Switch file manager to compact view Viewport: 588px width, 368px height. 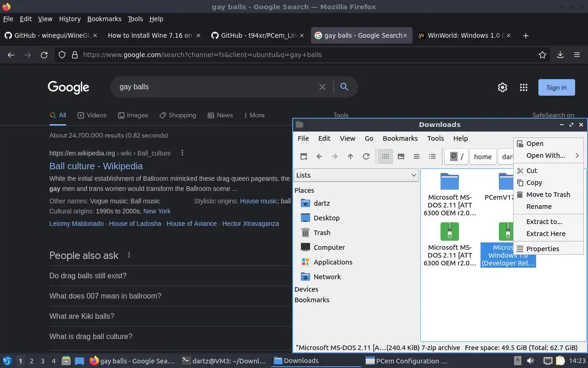417,156
